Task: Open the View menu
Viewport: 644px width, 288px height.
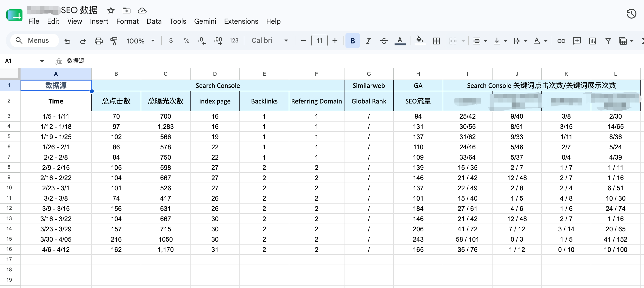Action: 75,21
